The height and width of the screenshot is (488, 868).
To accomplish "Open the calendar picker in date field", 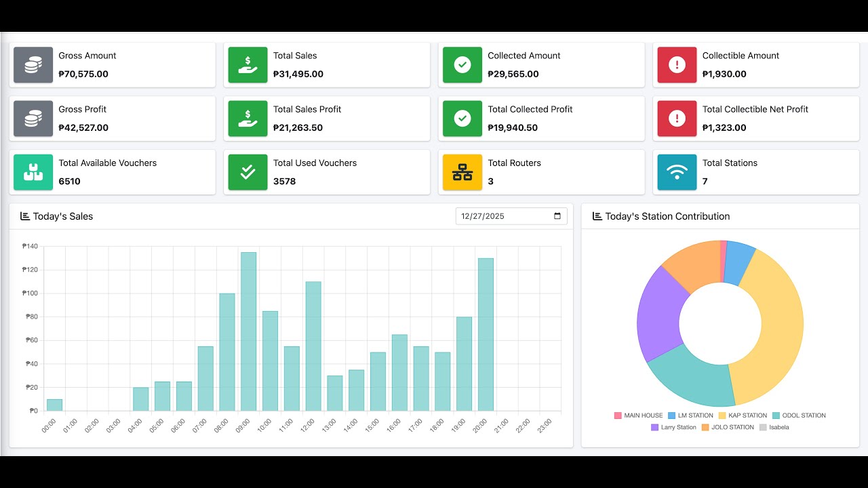I will [x=557, y=216].
